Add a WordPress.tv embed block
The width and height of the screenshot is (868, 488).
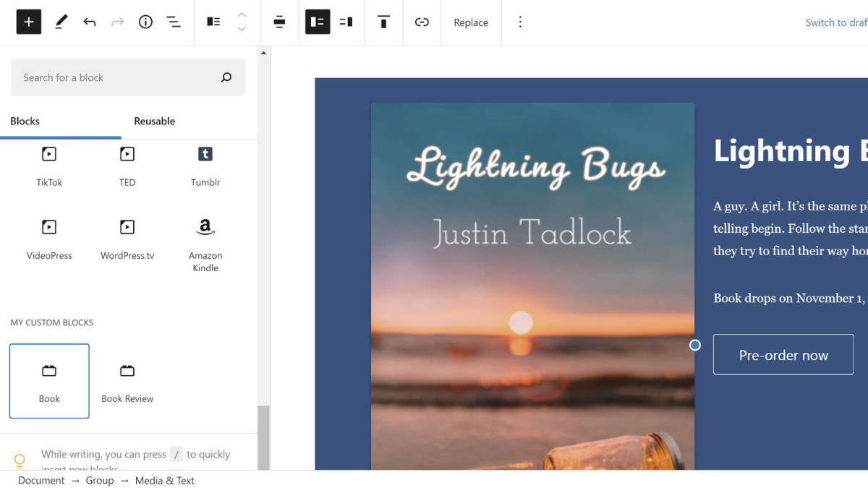[127, 239]
